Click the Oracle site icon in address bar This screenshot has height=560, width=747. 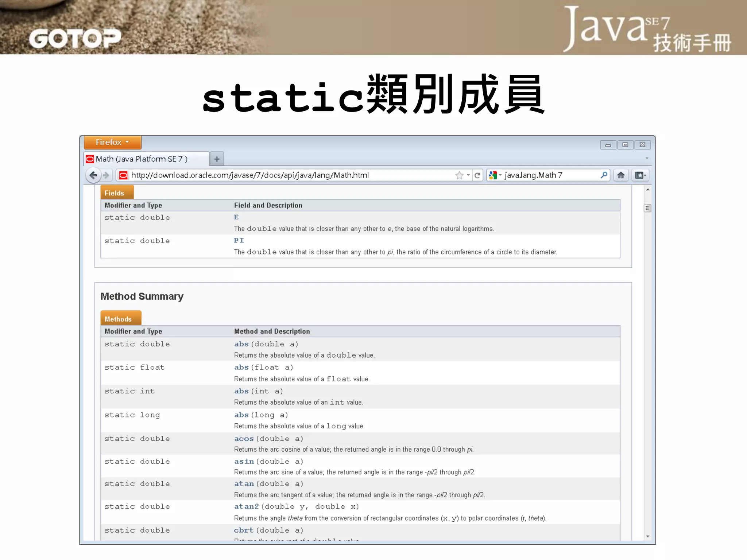(124, 175)
